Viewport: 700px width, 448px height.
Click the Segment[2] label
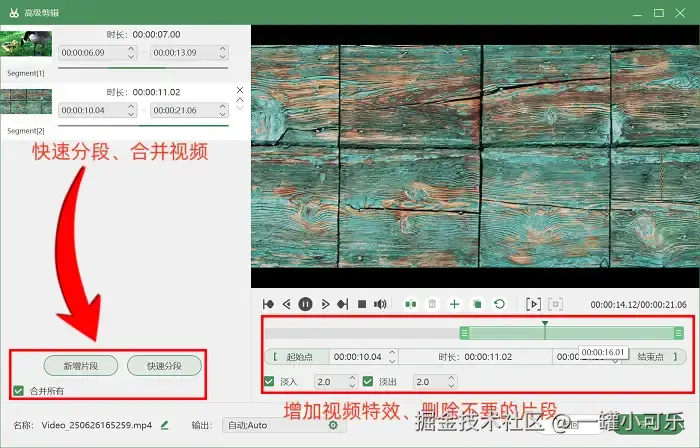[26, 131]
